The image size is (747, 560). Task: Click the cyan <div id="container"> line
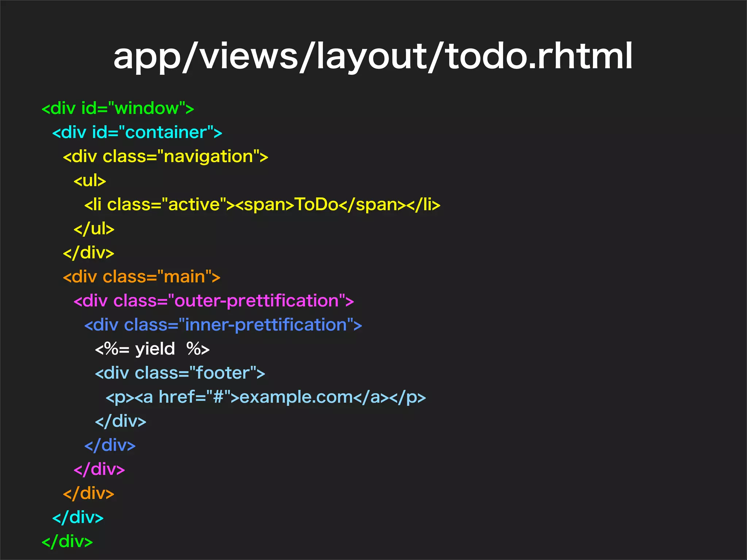click(137, 132)
